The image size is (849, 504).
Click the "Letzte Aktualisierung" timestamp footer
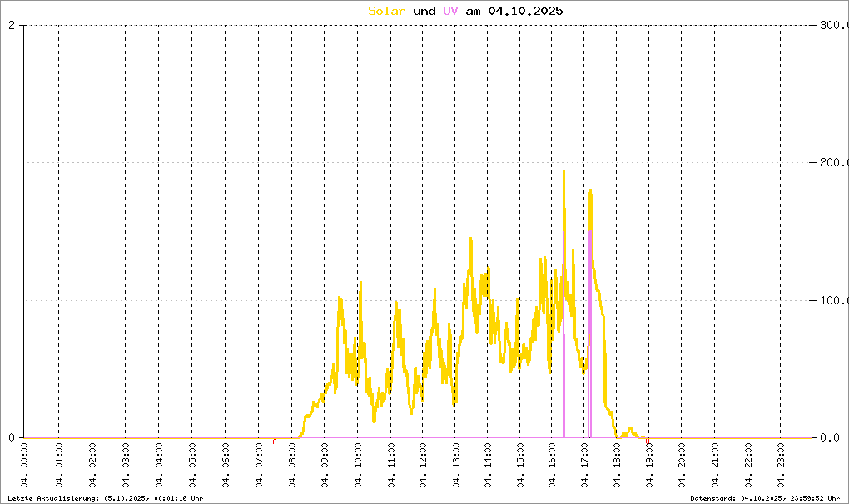click(106, 498)
